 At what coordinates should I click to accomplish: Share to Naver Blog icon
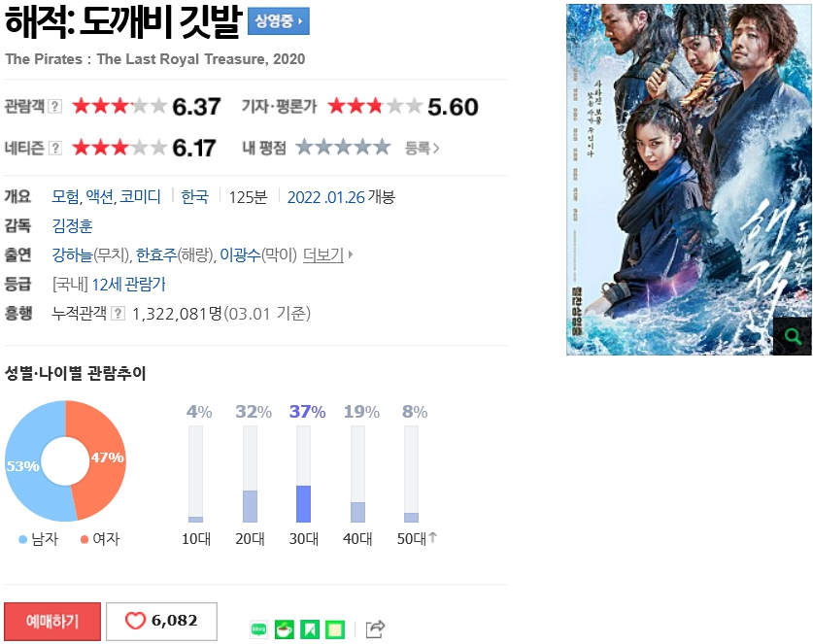[x=258, y=629]
